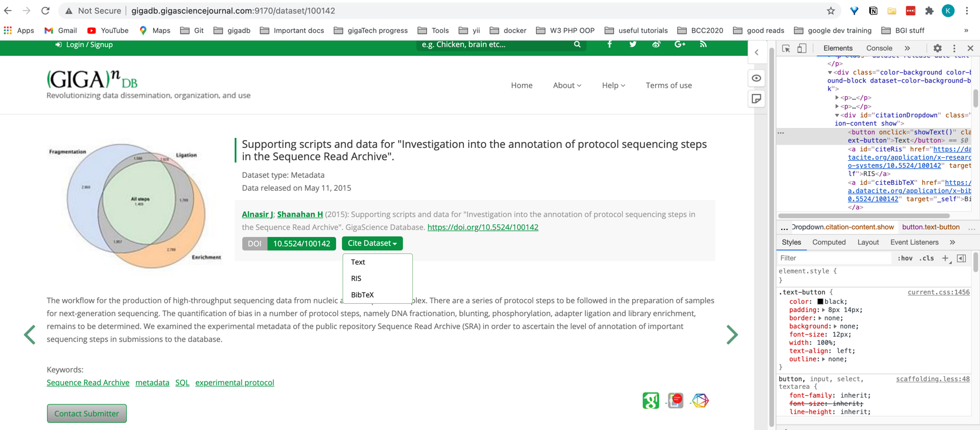Open DevTools settings gear
The image size is (980, 430).
937,49
